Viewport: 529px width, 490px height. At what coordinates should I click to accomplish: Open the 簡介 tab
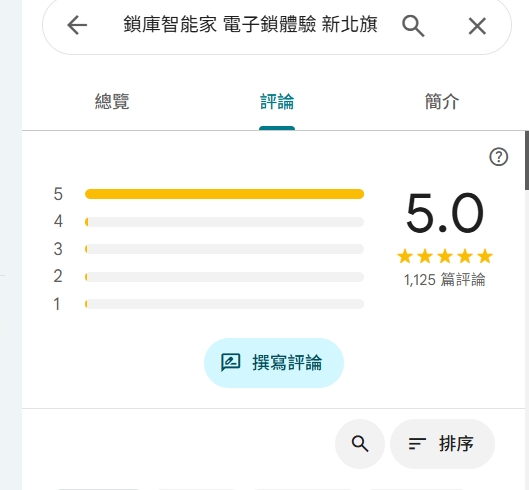[x=442, y=101]
